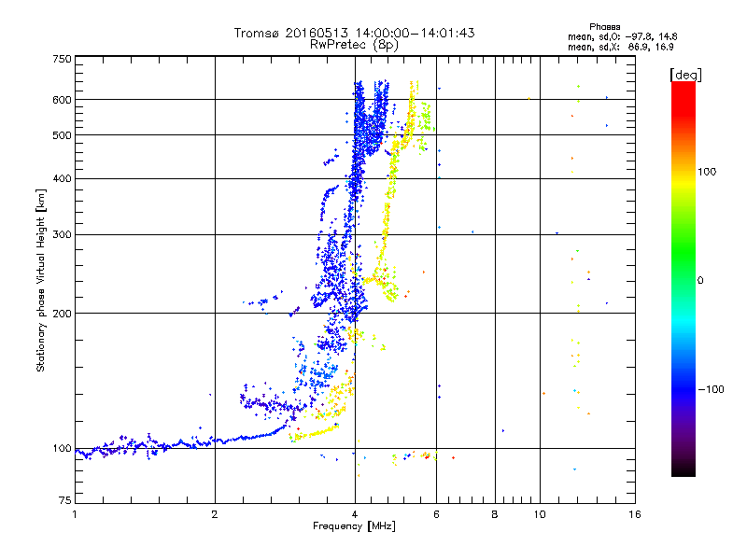Click the x-axis tick label '6'
747x560 pixels.
436,514
